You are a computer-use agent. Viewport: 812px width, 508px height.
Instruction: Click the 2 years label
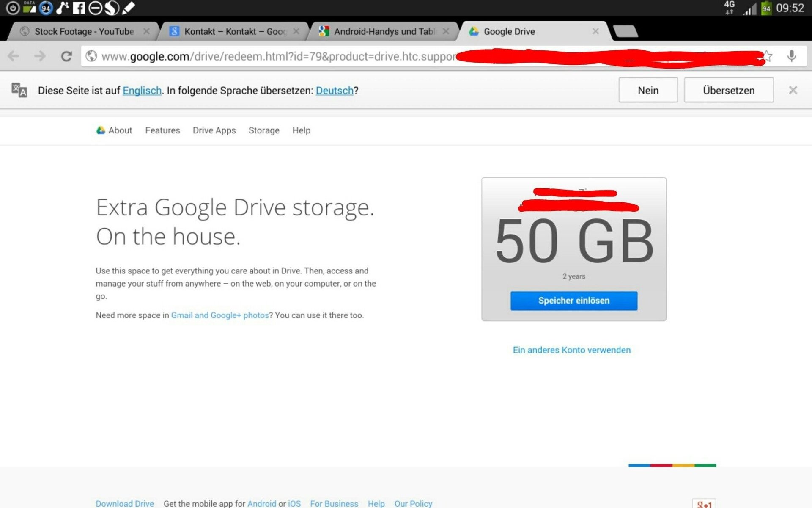[x=573, y=276]
